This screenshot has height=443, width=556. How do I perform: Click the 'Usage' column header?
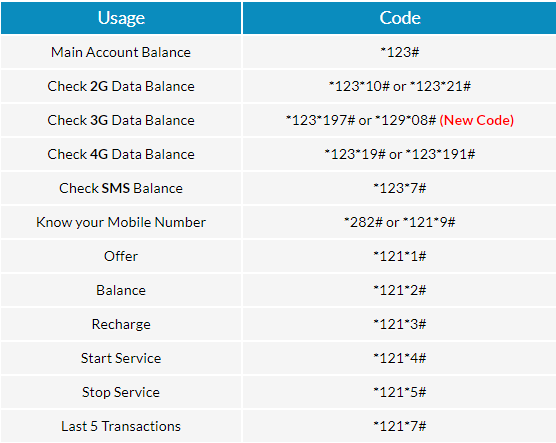pyautogui.click(x=121, y=18)
